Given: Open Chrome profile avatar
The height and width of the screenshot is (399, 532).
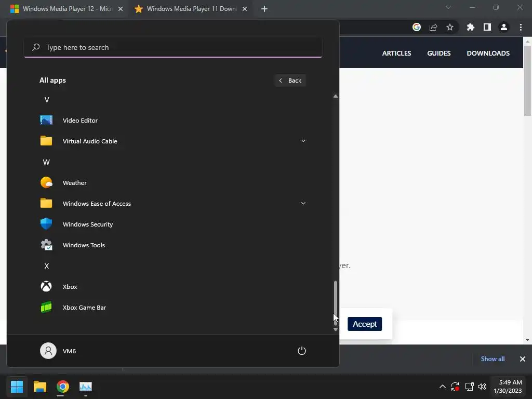Looking at the screenshot, I should 504,27.
